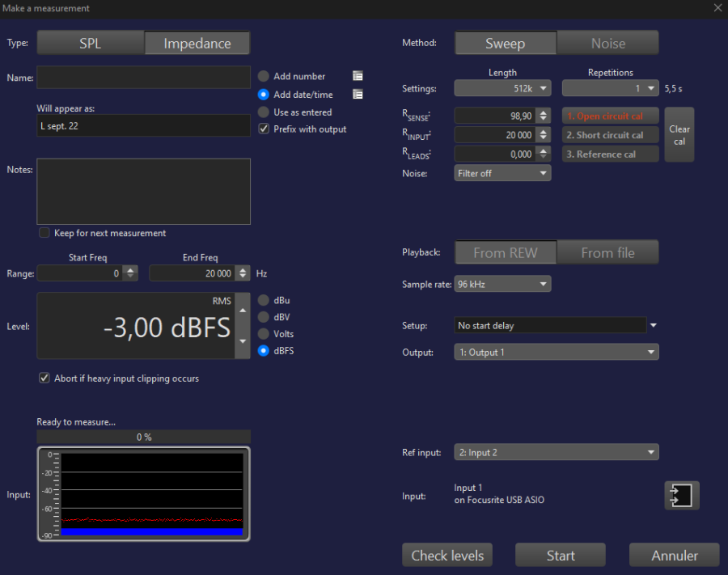Click the End Freq value field

click(x=193, y=273)
